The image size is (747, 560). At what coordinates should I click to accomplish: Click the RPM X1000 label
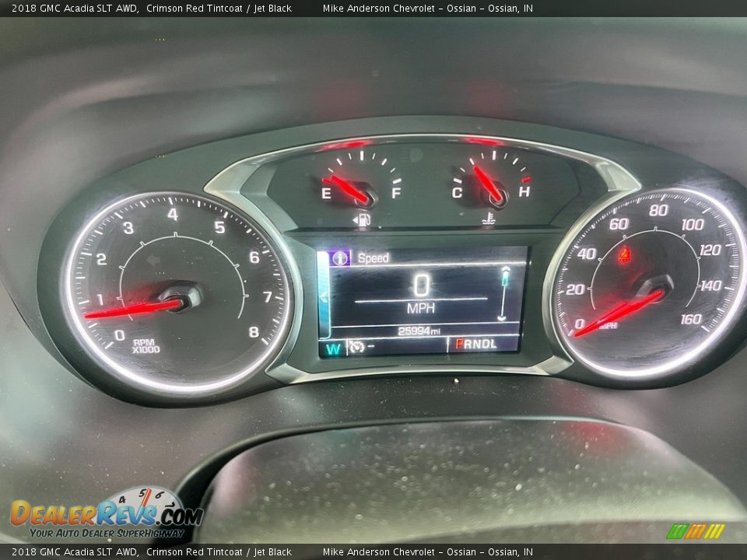[146, 346]
